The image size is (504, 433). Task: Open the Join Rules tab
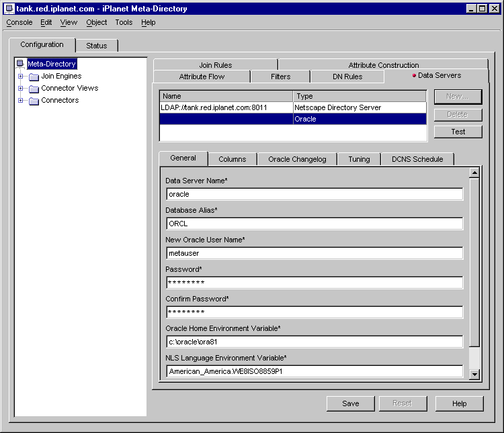click(x=215, y=64)
